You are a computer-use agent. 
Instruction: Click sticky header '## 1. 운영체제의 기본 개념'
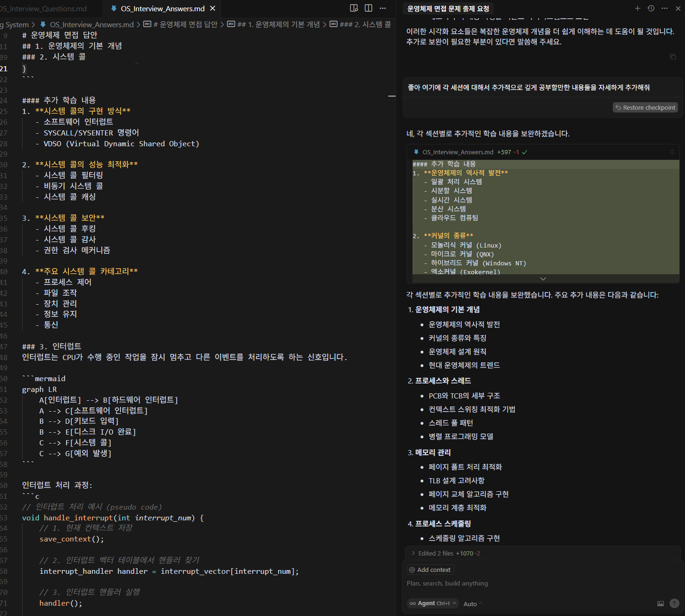click(x=72, y=46)
